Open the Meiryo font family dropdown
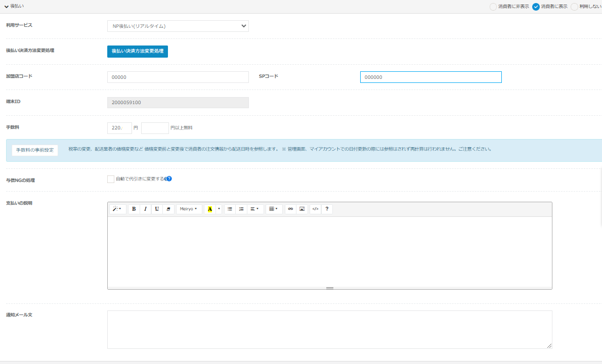Image resolution: width=602 pixels, height=364 pixels. click(x=189, y=209)
